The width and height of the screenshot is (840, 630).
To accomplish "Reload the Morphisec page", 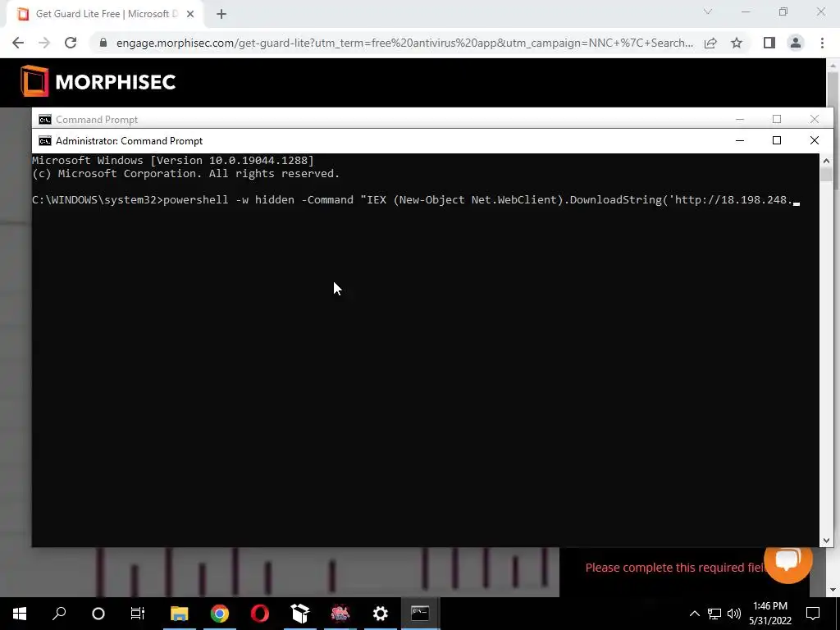I will point(71,43).
